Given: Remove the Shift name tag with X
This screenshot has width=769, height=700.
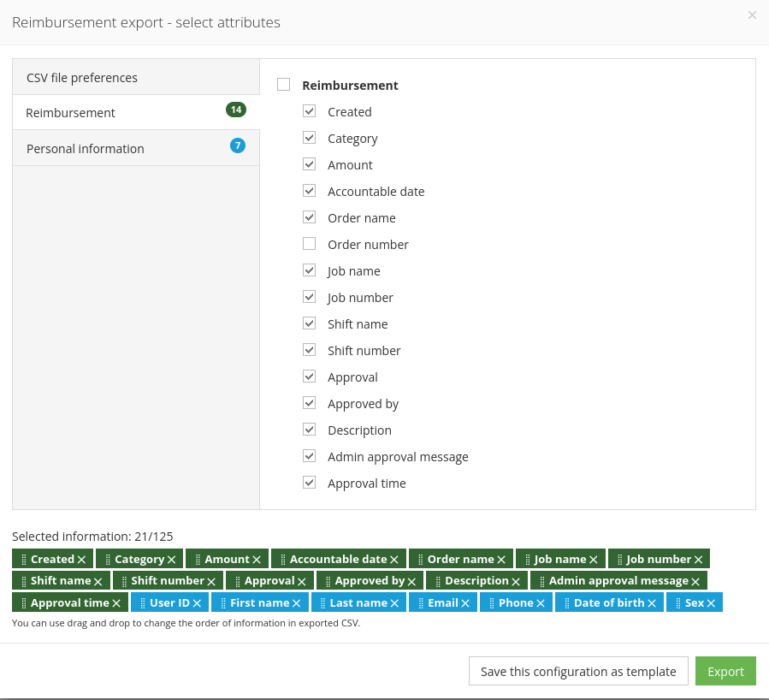Looking at the screenshot, I should [98, 581].
